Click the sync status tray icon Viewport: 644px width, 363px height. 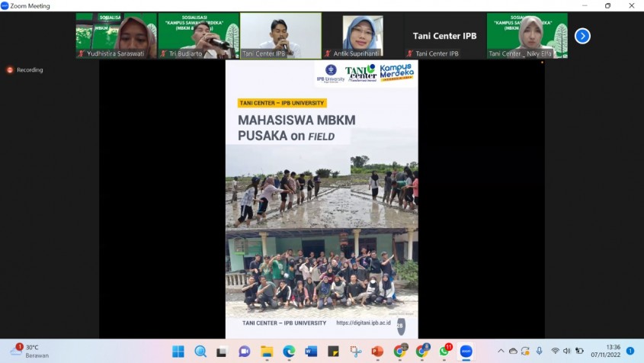click(x=525, y=351)
